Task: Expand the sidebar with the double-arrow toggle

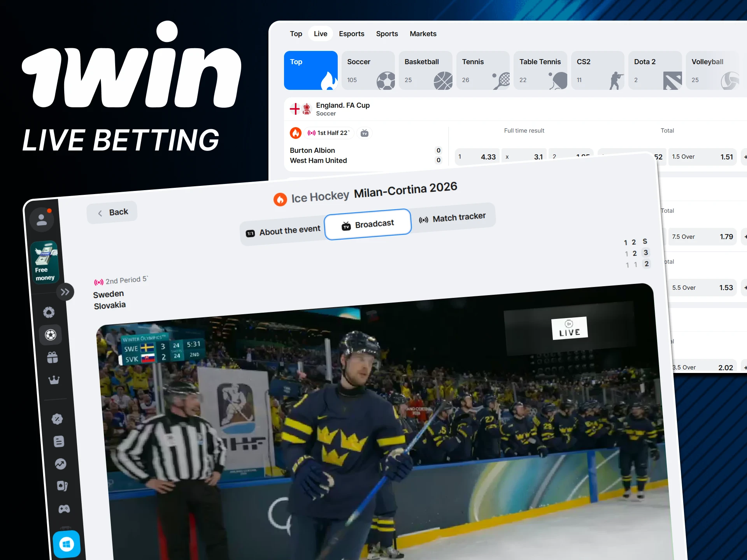Action: 65,292
